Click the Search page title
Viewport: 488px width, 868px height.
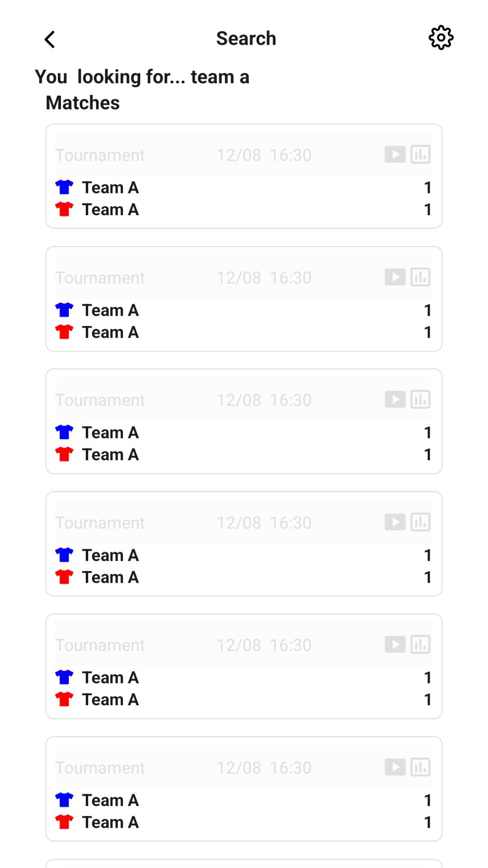[x=246, y=38]
